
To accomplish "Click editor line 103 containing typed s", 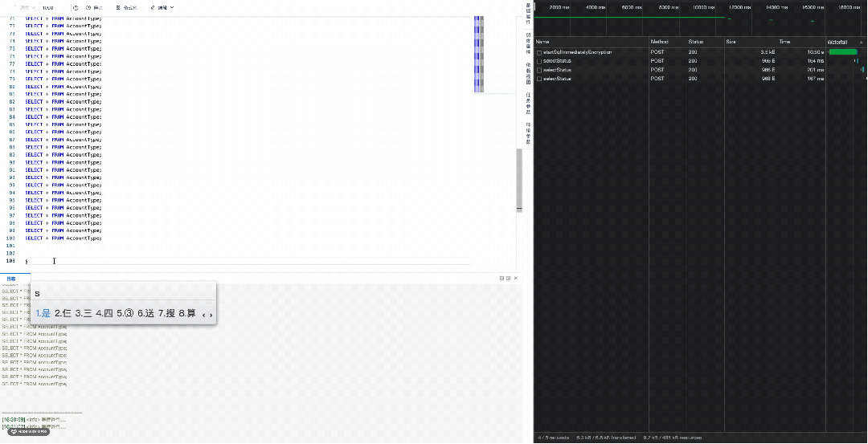I will 248,261.
